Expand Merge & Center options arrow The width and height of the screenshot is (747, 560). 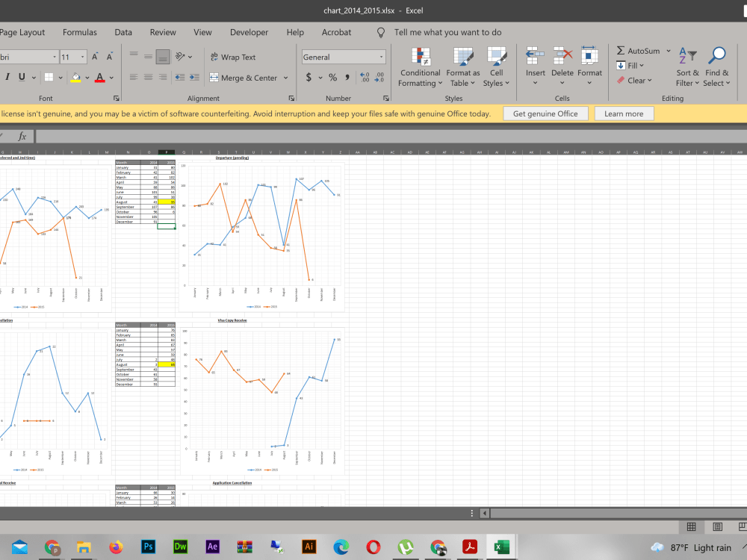[286, 78]
